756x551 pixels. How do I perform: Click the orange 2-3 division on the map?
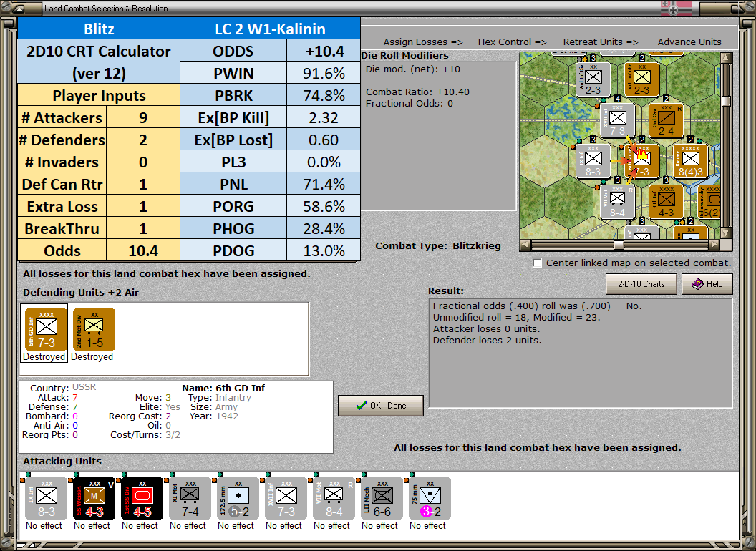pyautogui.click(x=641, y=79)
